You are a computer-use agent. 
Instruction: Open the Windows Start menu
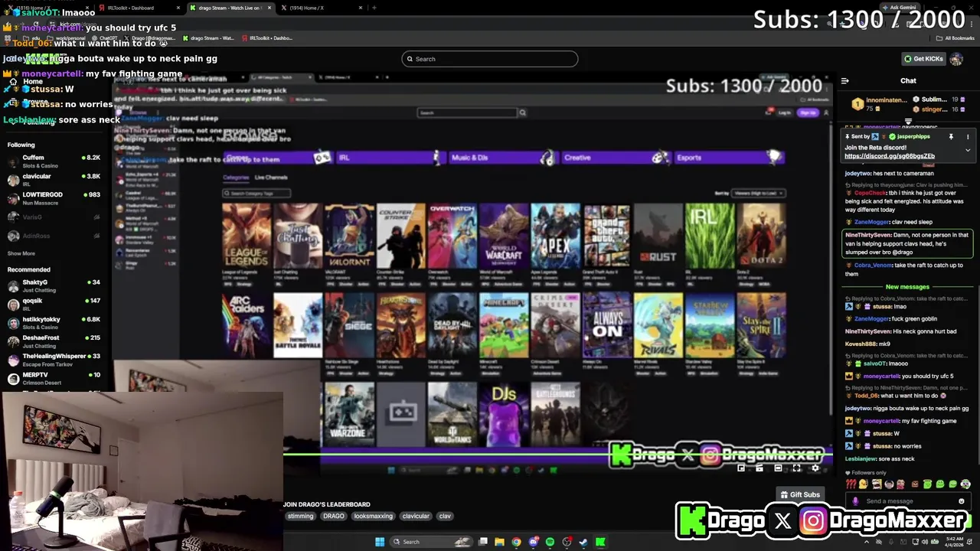[x=380, y=542]
